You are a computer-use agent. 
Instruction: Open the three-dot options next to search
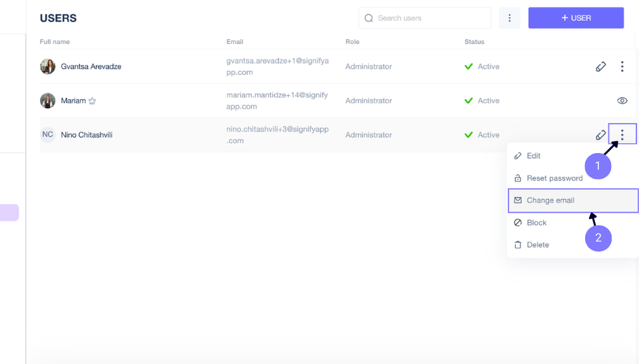point(509,18)
